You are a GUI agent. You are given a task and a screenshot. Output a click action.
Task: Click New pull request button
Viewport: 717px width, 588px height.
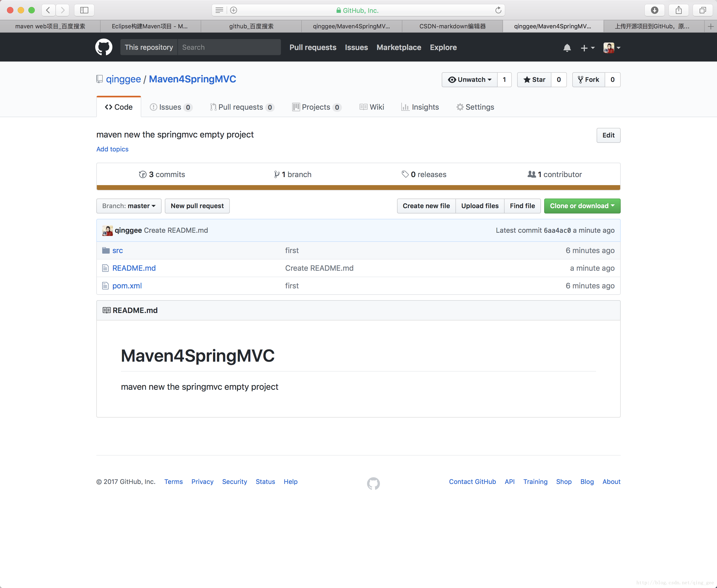(x=197, y=206)
